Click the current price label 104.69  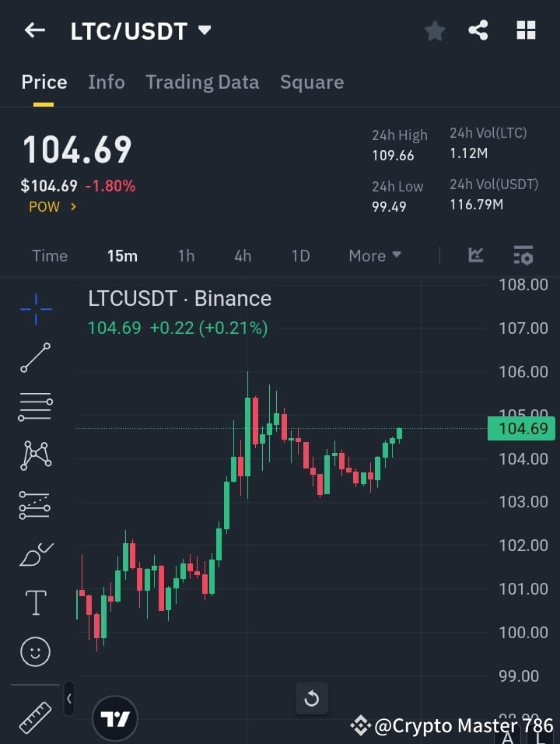tap(521, 429)
